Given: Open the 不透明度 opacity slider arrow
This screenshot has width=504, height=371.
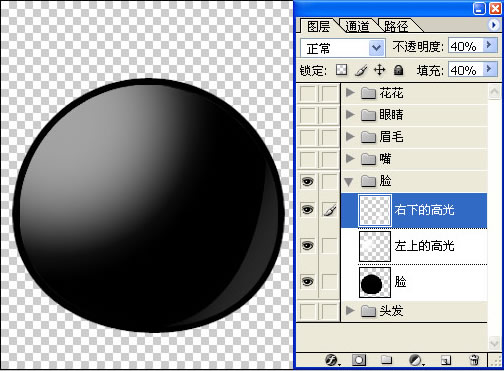Looking at the screenshot, I should tap(489, 45).
